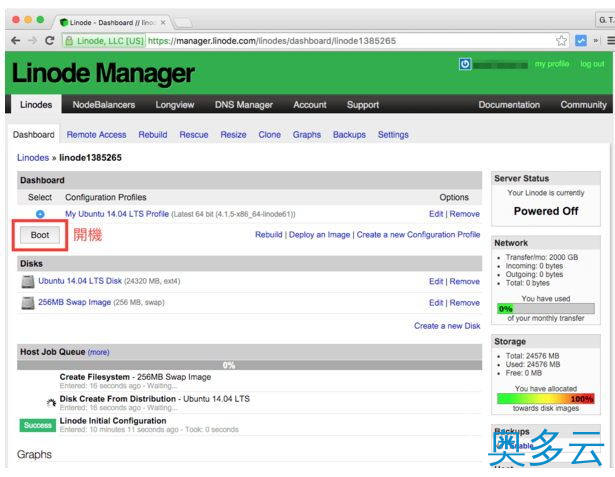The width and height of the screenshot is (615, 477).
Task: Open 256MB Swap Image link
Action: (75, 302)
